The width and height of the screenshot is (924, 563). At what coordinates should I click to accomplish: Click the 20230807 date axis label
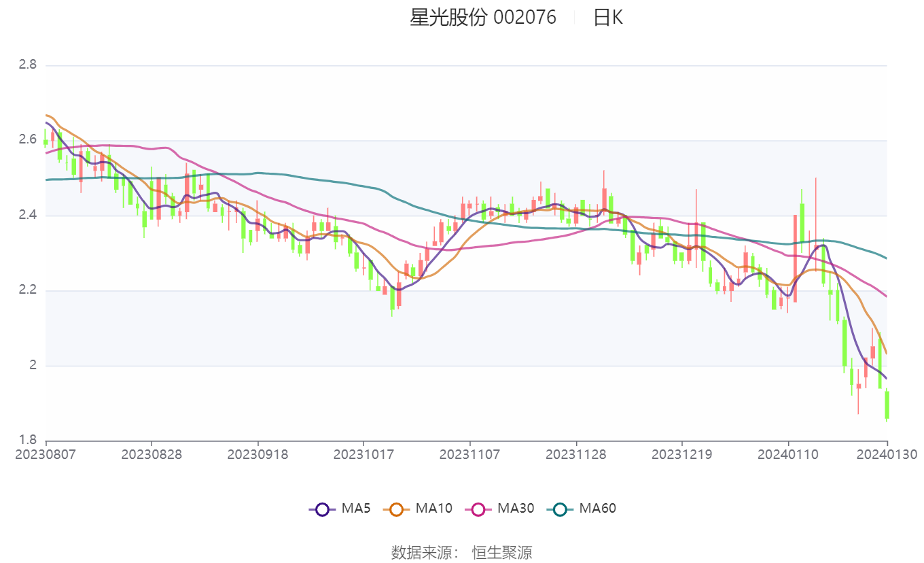coord(46,454)
